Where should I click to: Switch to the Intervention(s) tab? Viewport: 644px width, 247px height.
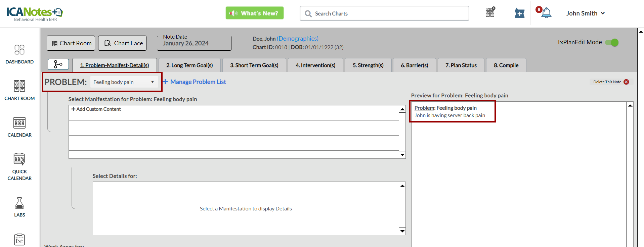pyautogui.click(x=315, y=65)
